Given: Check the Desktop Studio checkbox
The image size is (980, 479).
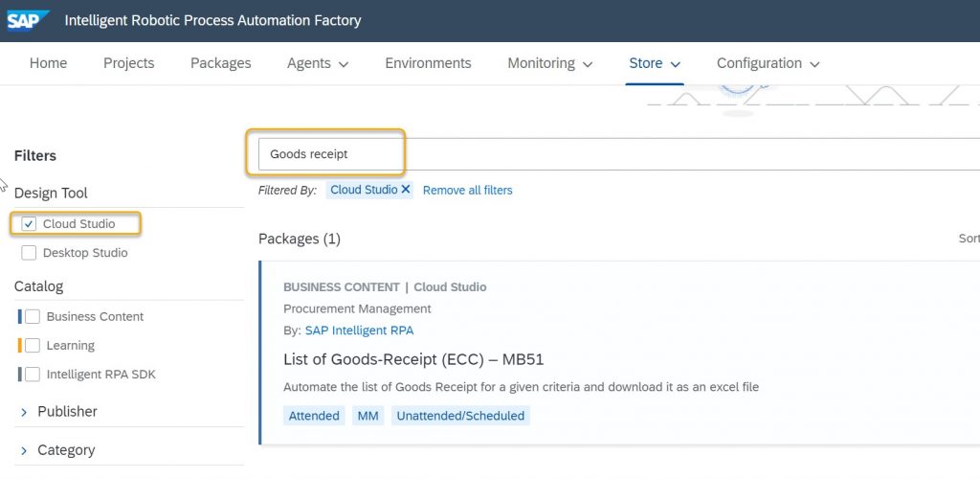Looking at the screenshot, I should pyautogui.click(x=29, y=253).
